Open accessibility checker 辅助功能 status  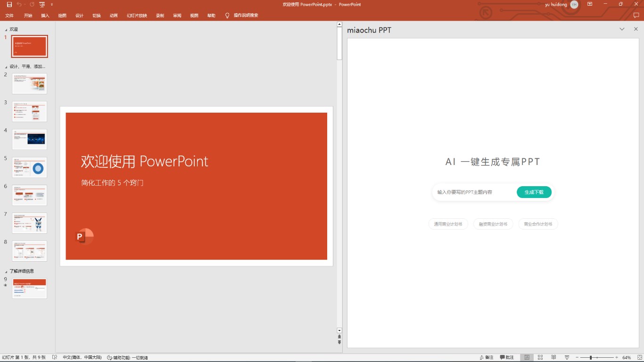(x=127, y=358)
